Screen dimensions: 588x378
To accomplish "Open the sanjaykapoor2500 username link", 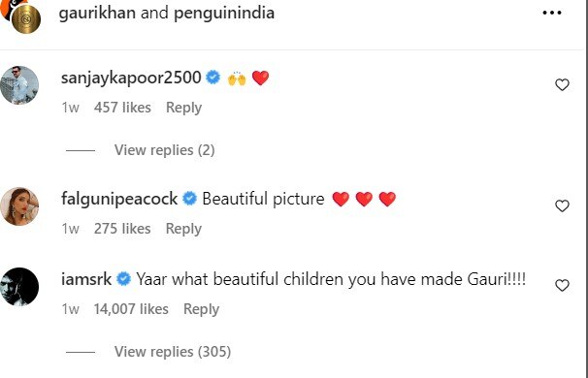I will click(131, 78).
